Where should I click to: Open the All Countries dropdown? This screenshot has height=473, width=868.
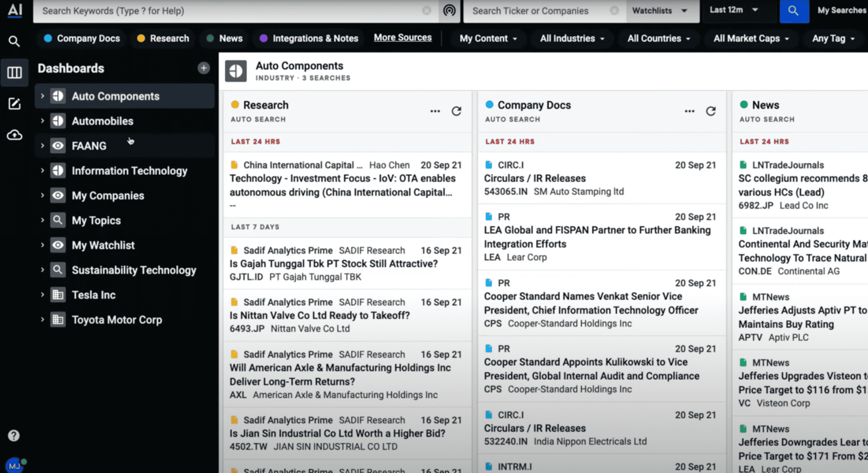pyautogui.click(x=659, y=38)
